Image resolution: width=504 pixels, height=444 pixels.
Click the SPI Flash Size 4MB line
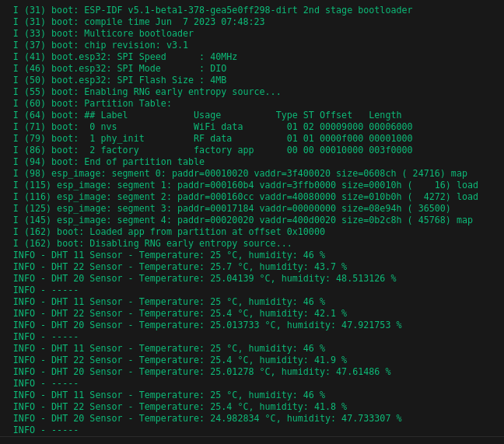120,80
